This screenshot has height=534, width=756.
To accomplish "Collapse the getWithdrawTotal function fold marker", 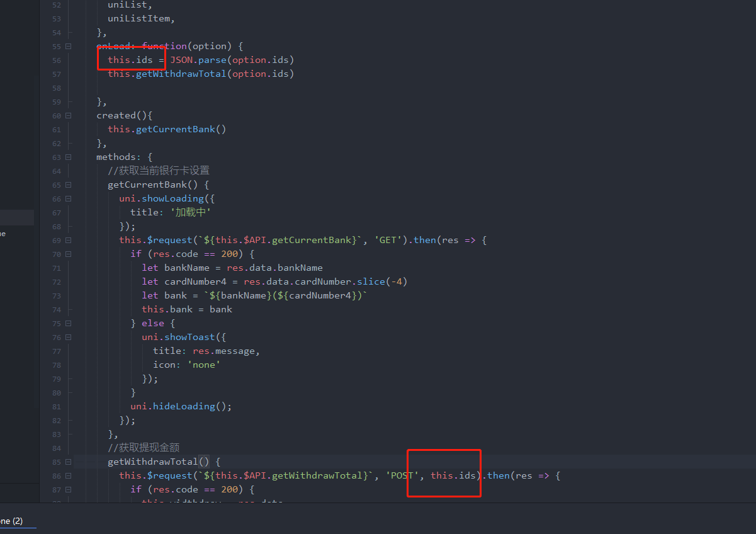I will pyautogui.click(x=69, y=462).
